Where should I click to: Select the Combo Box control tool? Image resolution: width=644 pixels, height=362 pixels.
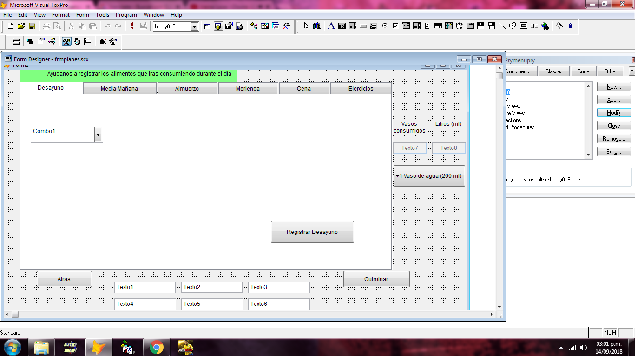pyautogui.click(x=406, y=26)
